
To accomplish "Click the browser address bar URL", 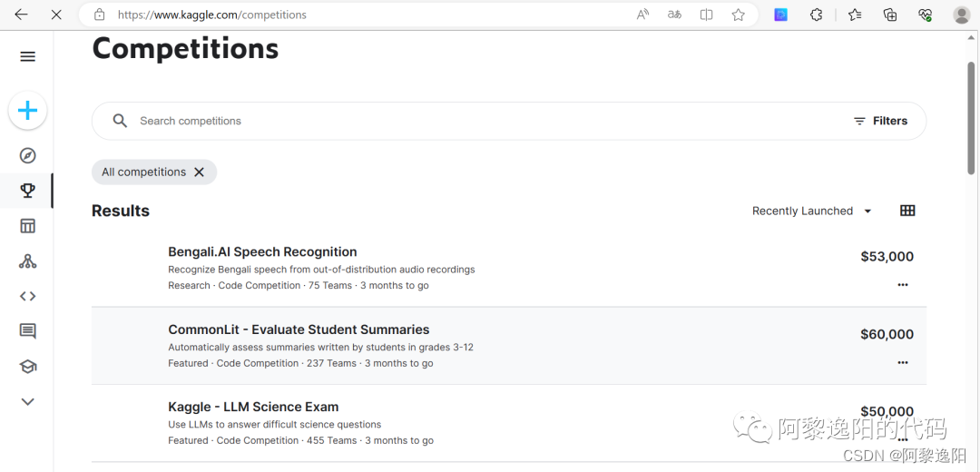I will pos(211,15).
